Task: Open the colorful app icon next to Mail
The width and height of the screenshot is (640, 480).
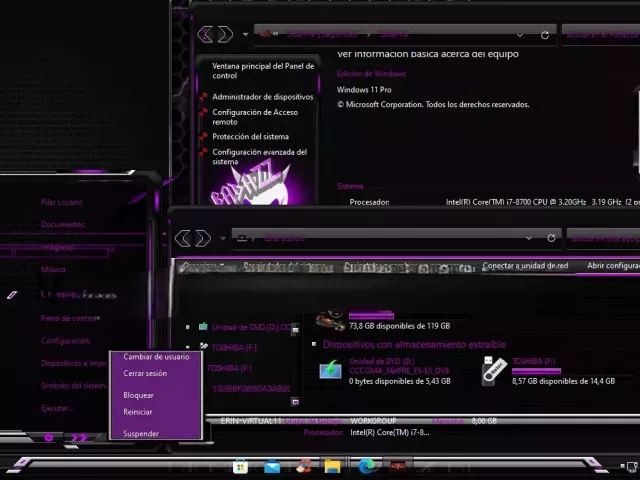Action: pos(303,466)
